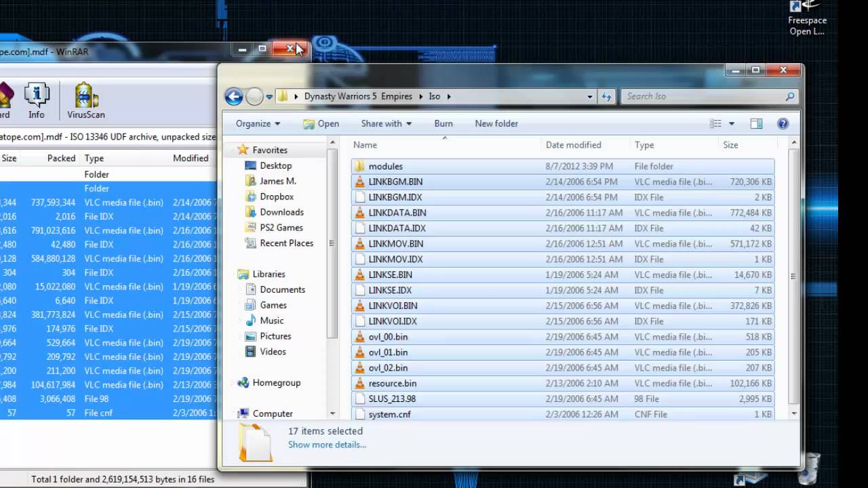Select LINKMOV.BIN in the file list
Viewport: 868px width, 488px height.
[563, 244]
